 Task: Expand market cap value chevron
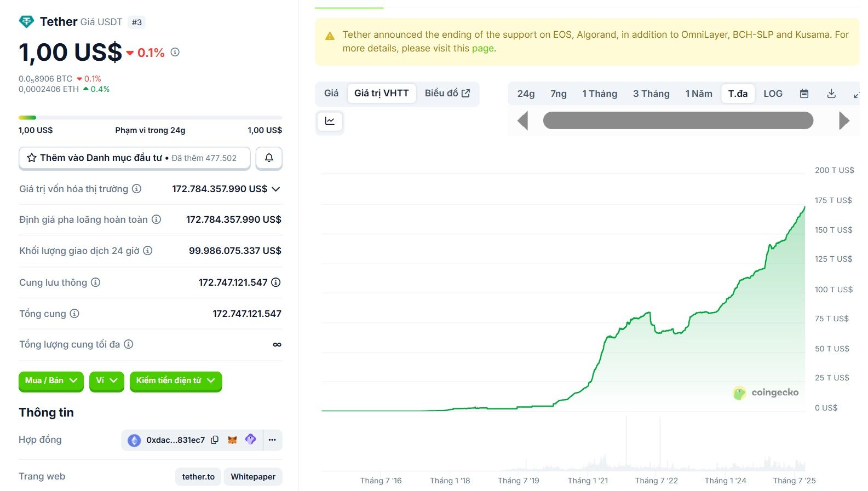pos(276,189)
